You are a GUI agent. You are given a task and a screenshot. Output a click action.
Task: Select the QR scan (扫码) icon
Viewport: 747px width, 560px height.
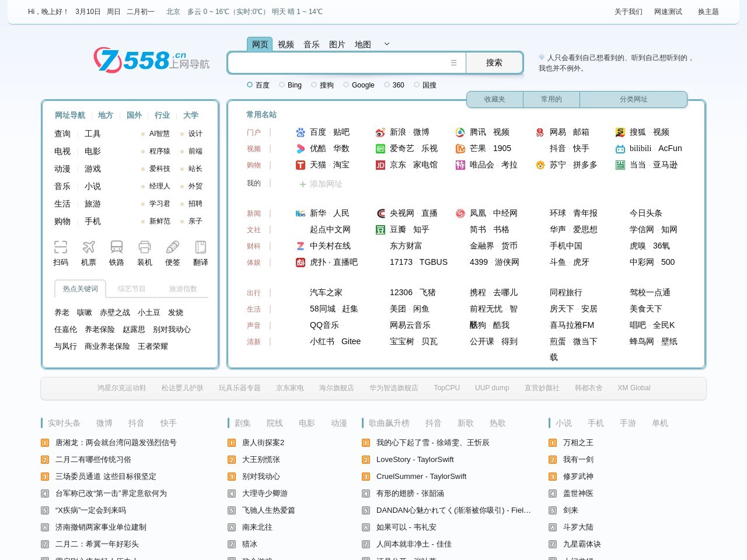point(61,248)
